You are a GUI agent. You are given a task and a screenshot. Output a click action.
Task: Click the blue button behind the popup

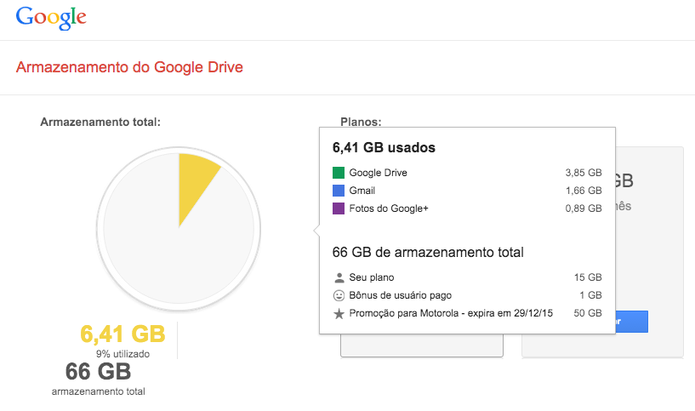632,321
